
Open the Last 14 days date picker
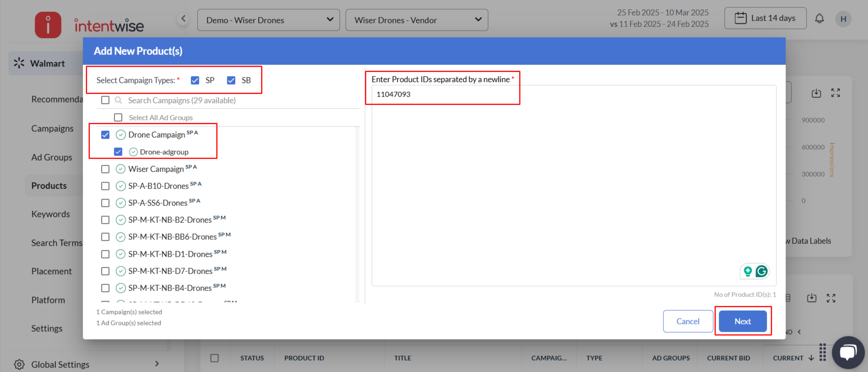[766, 18]
